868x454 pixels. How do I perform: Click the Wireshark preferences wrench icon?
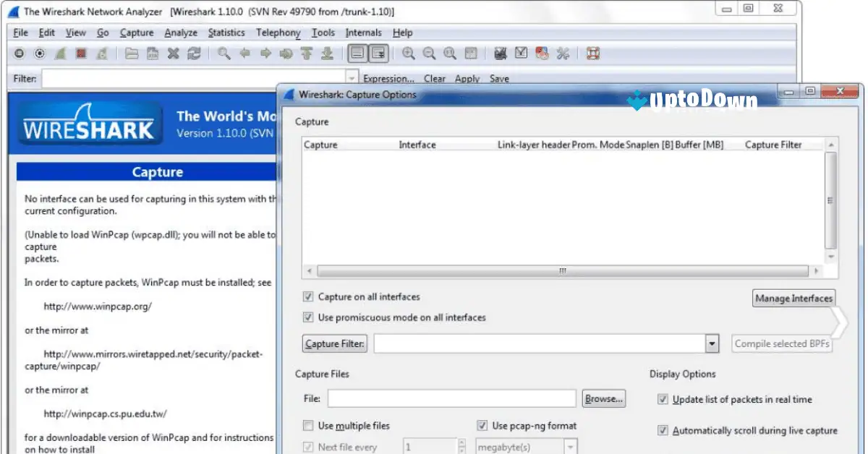click(x=563, y=53)
